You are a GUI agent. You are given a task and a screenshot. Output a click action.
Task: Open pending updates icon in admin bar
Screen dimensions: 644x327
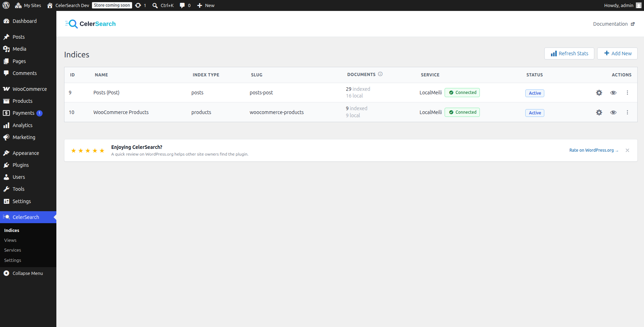[141, 5]
